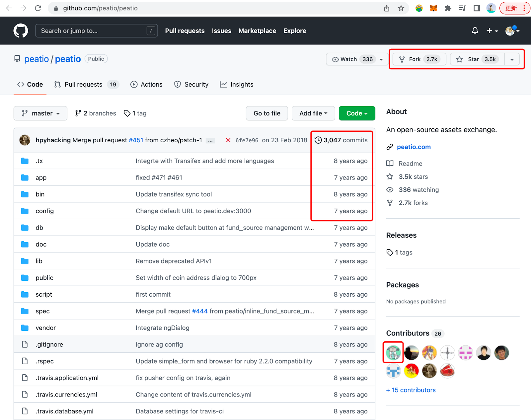Open the 1 tags link under Releases
Viewport: 531px width, 420px height.
click(x=400, y=252)
